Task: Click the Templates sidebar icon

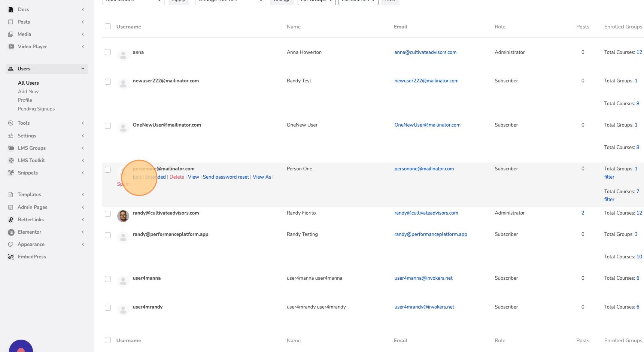Action: coord(11,195)
